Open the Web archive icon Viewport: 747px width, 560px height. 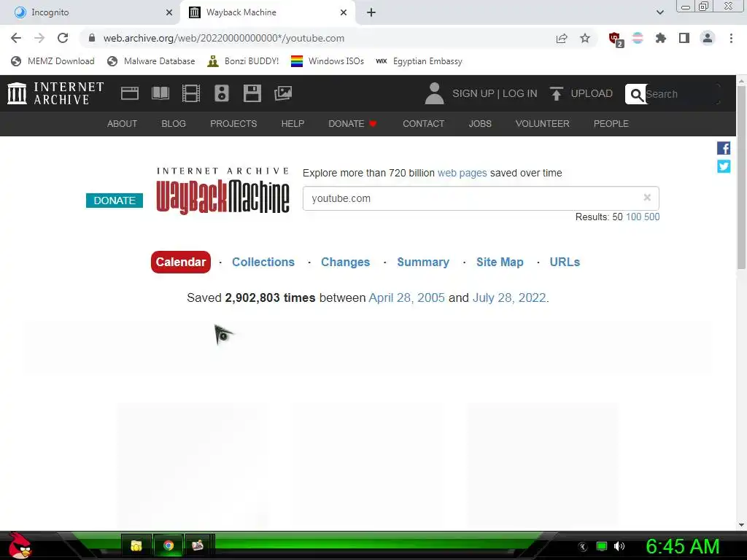[130, 93]
